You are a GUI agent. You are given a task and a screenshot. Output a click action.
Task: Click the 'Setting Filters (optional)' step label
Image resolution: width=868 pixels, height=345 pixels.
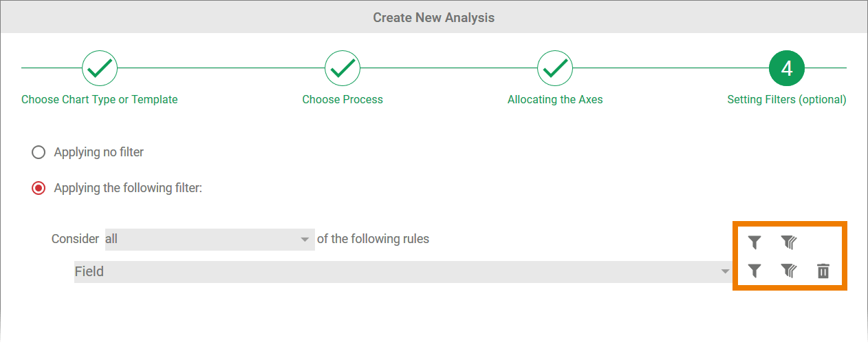787,100
